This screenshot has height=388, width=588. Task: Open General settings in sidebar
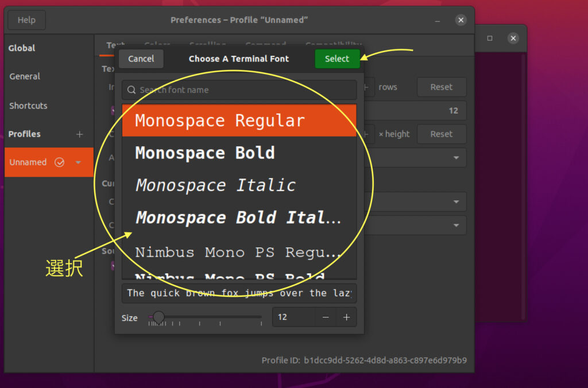pyautogui.click(x=25, y=76)
